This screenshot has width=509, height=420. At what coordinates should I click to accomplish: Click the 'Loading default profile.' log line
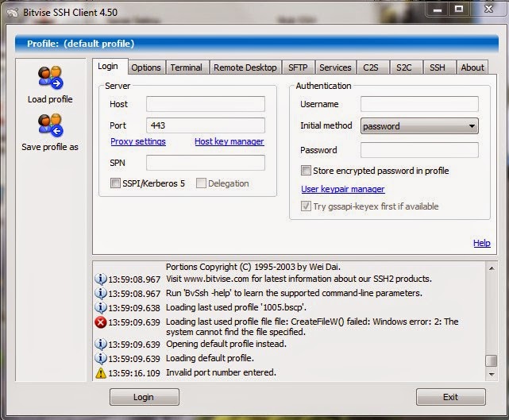click(210, 358)
